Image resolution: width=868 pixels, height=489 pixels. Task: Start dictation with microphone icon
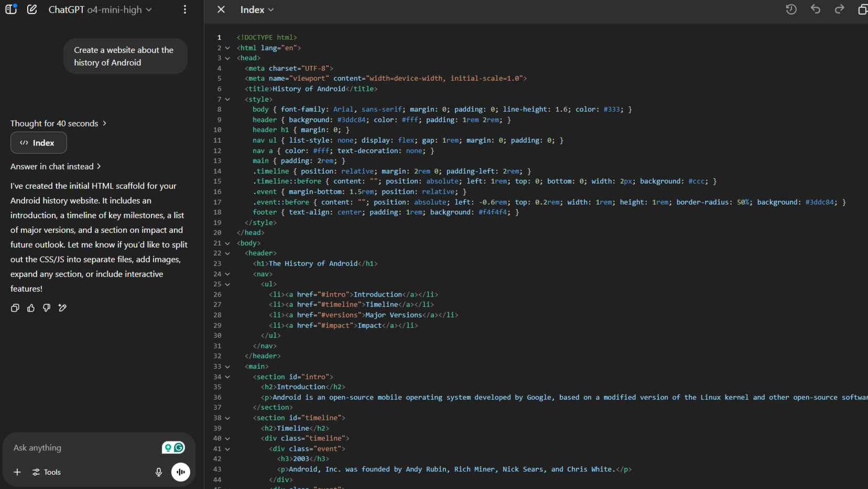point(159,472)
